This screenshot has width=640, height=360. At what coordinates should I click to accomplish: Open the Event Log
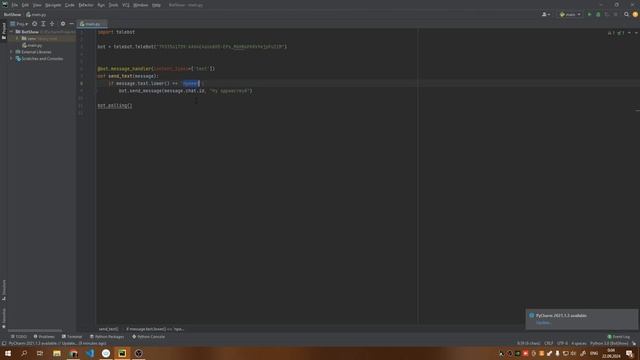coord(619,336)
